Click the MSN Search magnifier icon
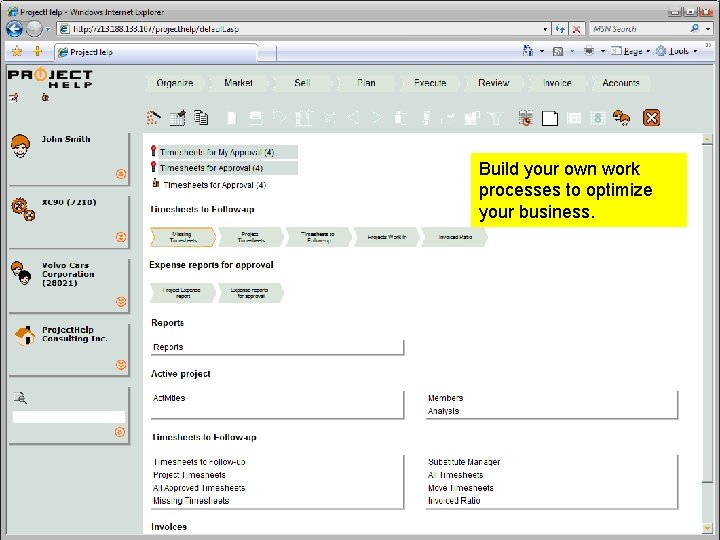The image size is (720, 540). [694, 28]
